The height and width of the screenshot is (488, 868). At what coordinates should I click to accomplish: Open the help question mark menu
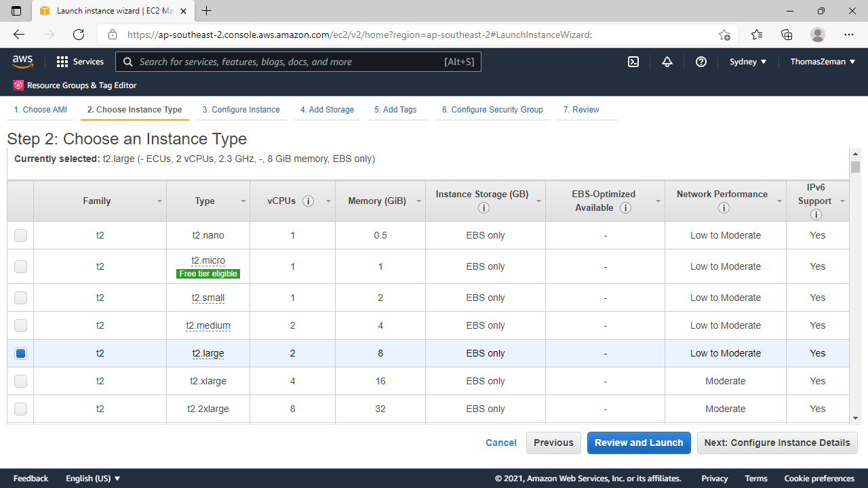701,62
